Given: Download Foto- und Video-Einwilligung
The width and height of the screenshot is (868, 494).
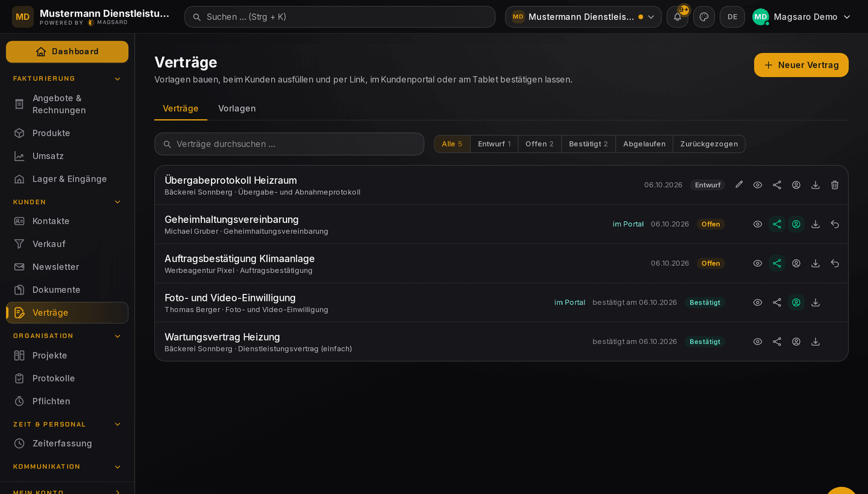Looking at the screenshot, I should point(815,302).
